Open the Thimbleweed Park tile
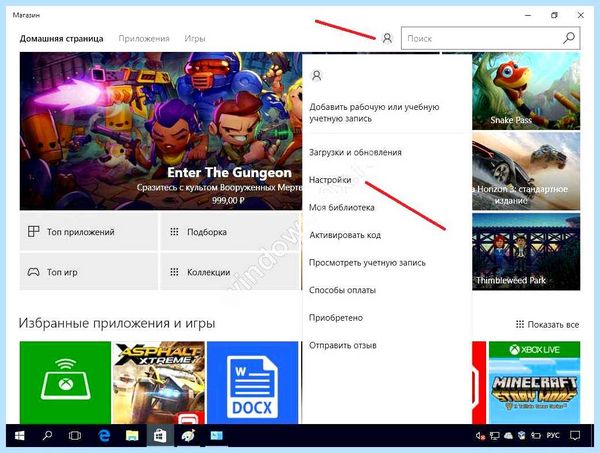 tap(526, 251)
